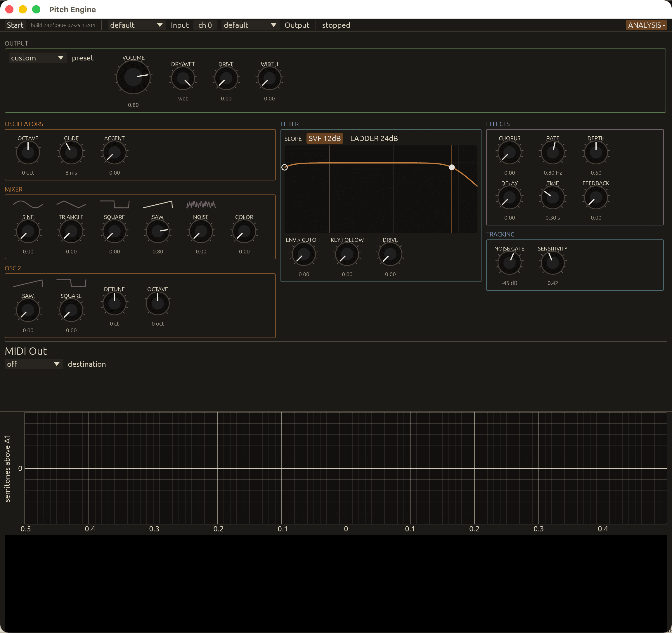The height and width of the screenshot is (633, 672).
Task: Click the Mixer saw waveform icon
Action: (x=158, y=204)
